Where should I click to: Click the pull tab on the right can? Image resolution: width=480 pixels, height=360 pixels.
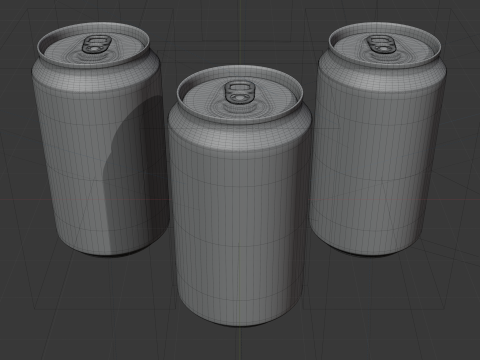(381, 45)
